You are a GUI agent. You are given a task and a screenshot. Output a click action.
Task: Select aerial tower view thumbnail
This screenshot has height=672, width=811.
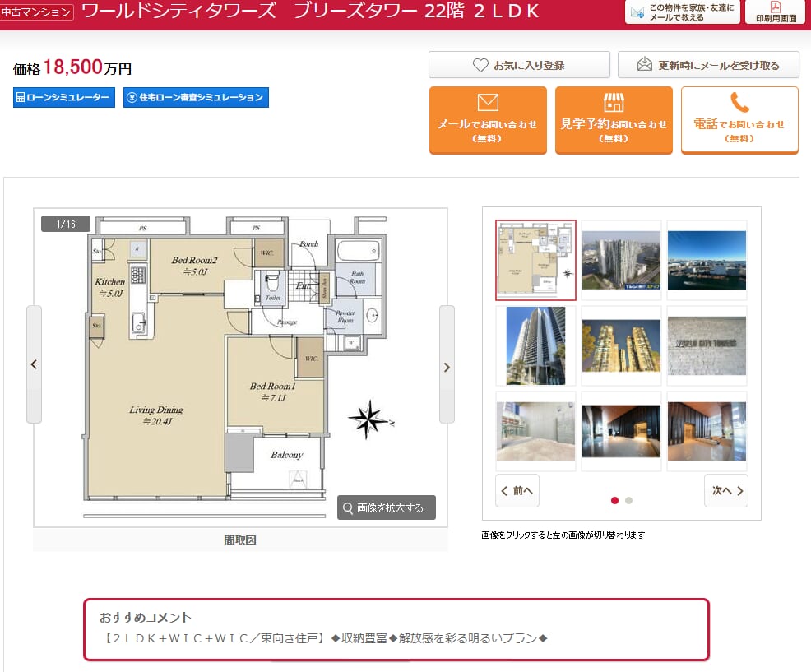pos(621,260)
